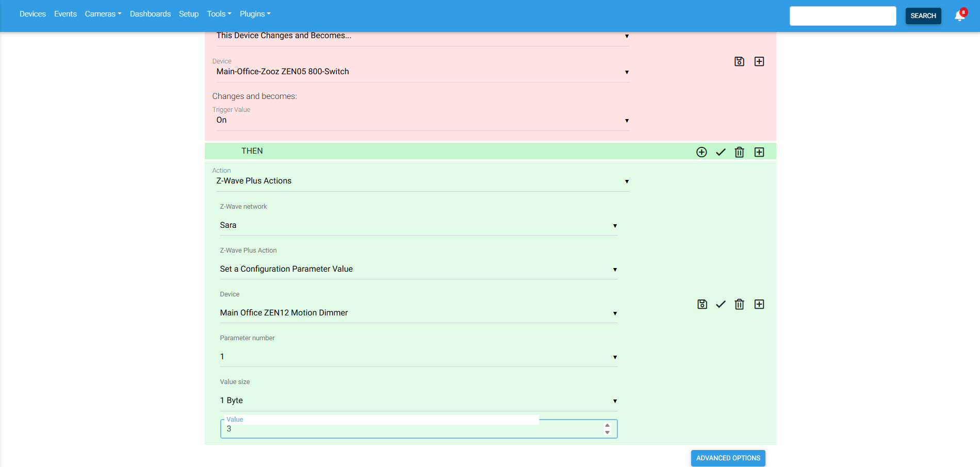This screenshot has width=980, height=467.
Task: Click the trash icon beside the Device action row
Action: (739, 304)
